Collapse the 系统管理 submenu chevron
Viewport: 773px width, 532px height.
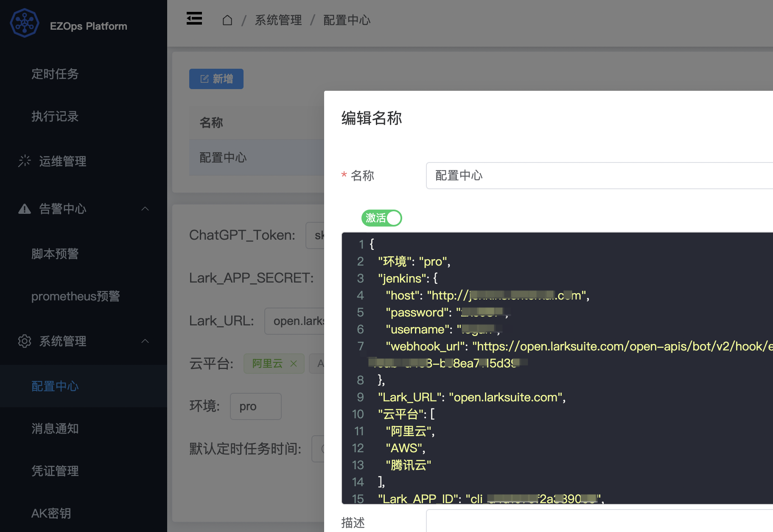pyautogui.click(x=145, y=341)
